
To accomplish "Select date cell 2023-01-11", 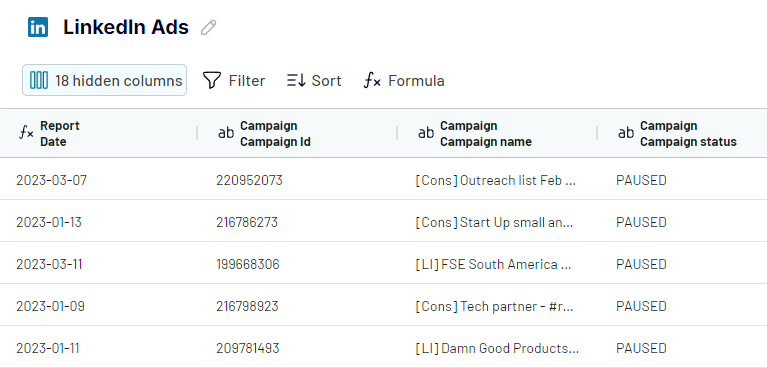I will 47,348.
